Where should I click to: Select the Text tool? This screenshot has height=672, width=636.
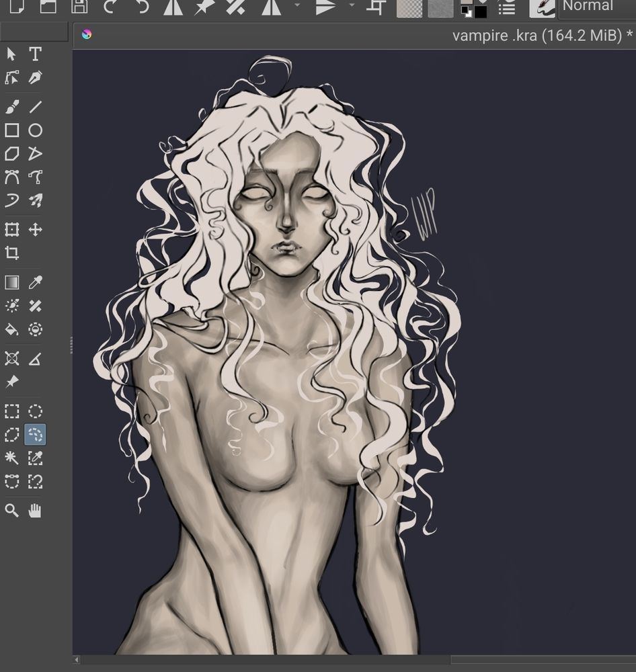(x=35, y=54)
